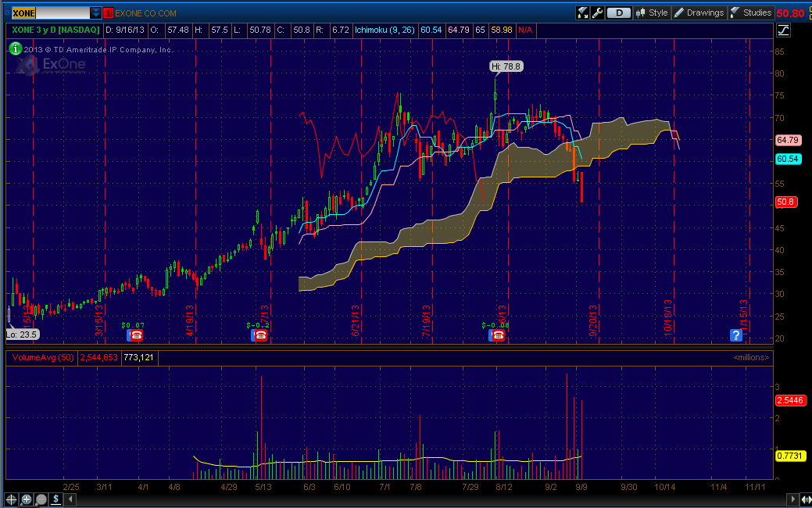This screenshot has height=508, width=812.
Task: Click the XONE symbol input field
Action: [50, 13]
